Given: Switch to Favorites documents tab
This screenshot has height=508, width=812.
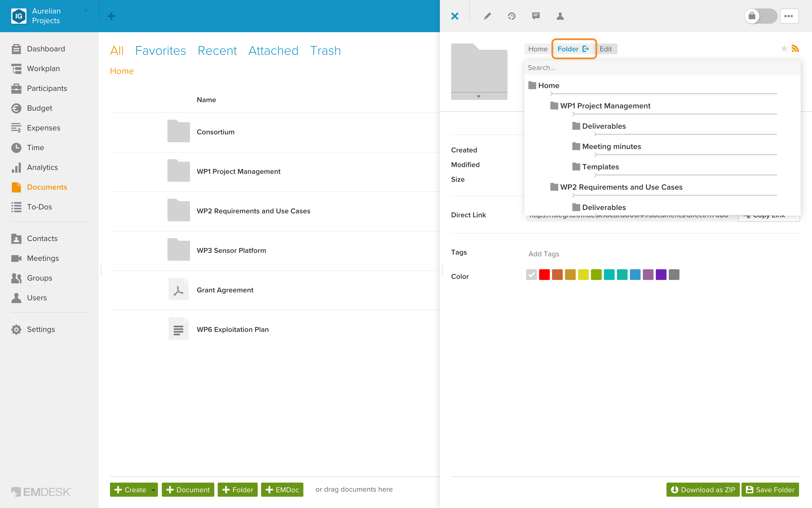Looking at the screenshot, I should [x=160, y=51].
